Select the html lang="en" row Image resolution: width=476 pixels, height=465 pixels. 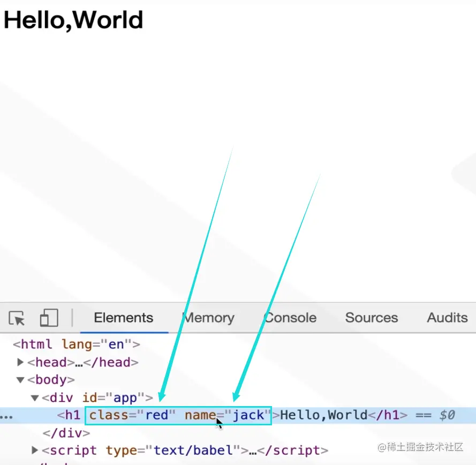pos(77,344)
